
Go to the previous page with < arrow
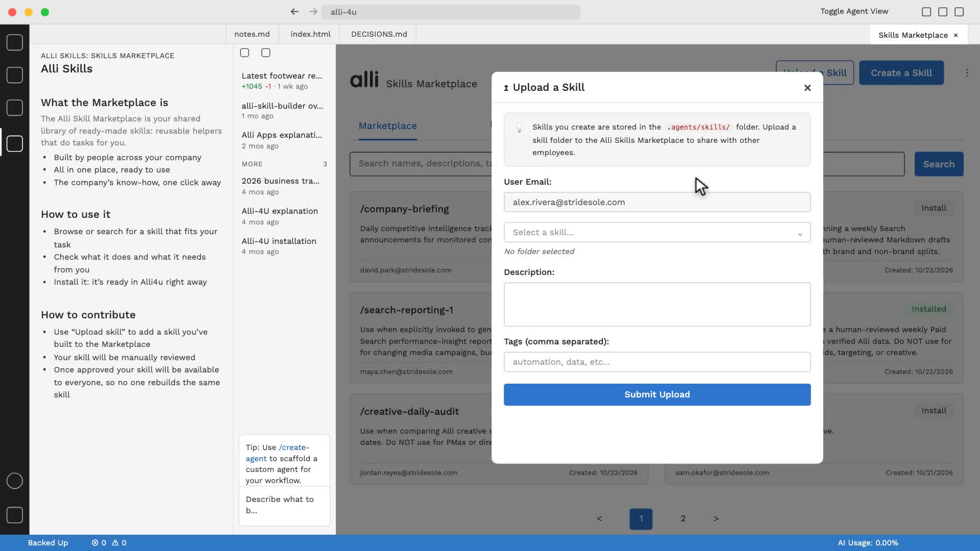[x=599, y=519]
